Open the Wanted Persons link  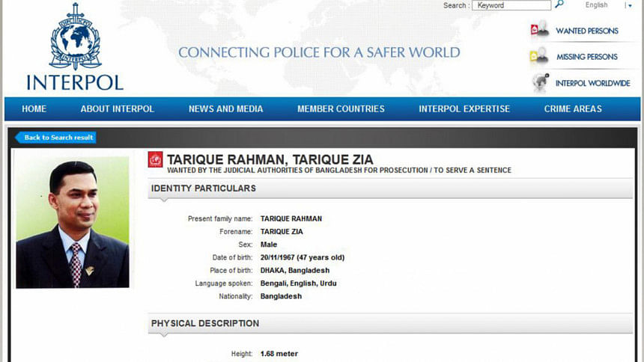(x=586, y=31)
